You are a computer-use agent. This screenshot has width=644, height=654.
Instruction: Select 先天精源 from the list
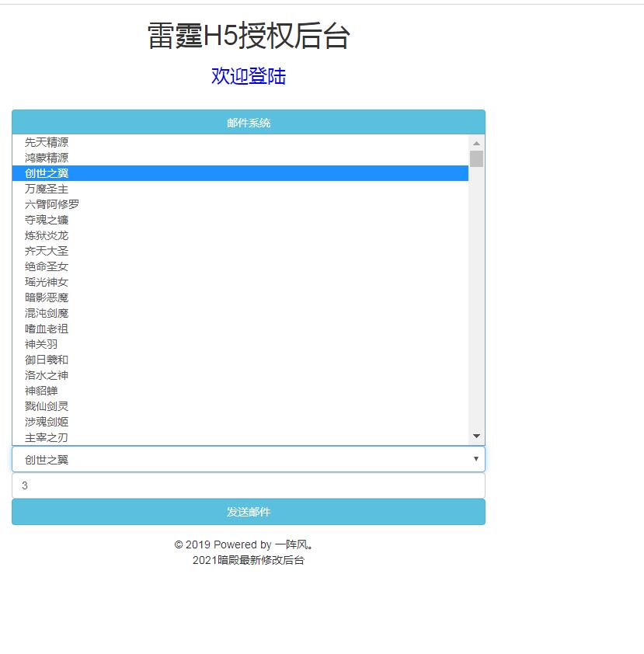pos(47,142)
